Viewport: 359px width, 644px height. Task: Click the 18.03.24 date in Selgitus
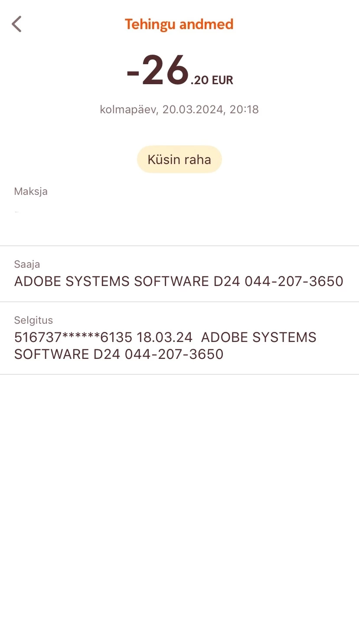165,337
